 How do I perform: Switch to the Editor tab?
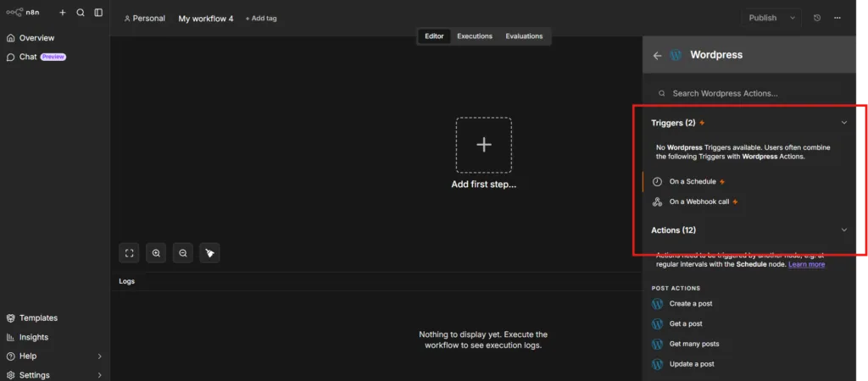[434, 36]
